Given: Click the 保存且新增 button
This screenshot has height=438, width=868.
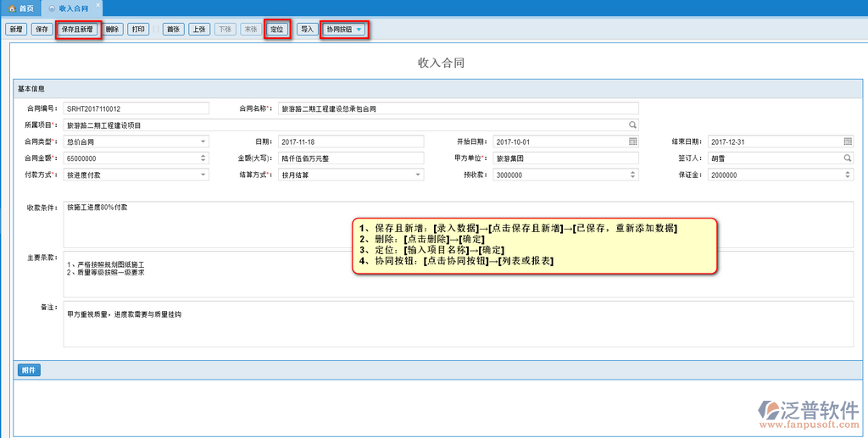Looking at the screenshot, I should coord(78,30).
